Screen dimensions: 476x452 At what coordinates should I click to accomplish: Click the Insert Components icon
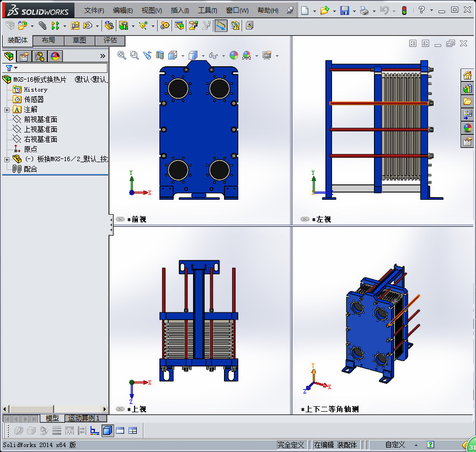pos(22,25)
